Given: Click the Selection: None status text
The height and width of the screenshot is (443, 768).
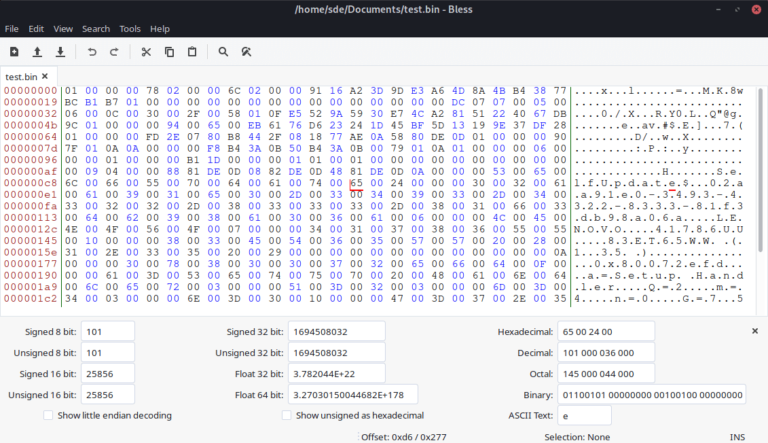Looking at the screenshot, I should [x=577, y=437].
